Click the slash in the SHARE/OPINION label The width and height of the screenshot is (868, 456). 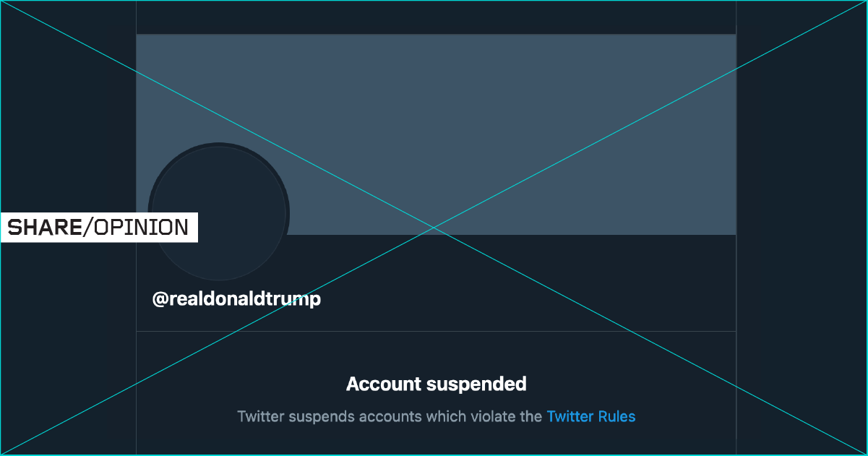point(88,228)
